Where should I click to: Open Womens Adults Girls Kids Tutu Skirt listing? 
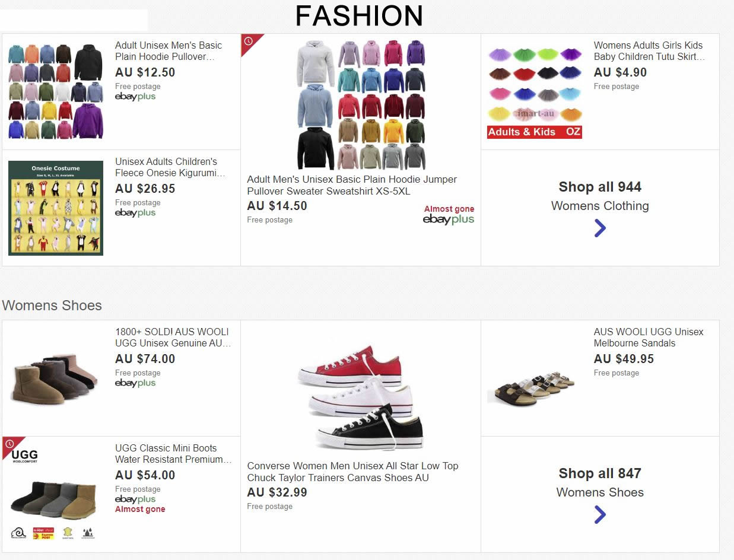coord(649,51)
